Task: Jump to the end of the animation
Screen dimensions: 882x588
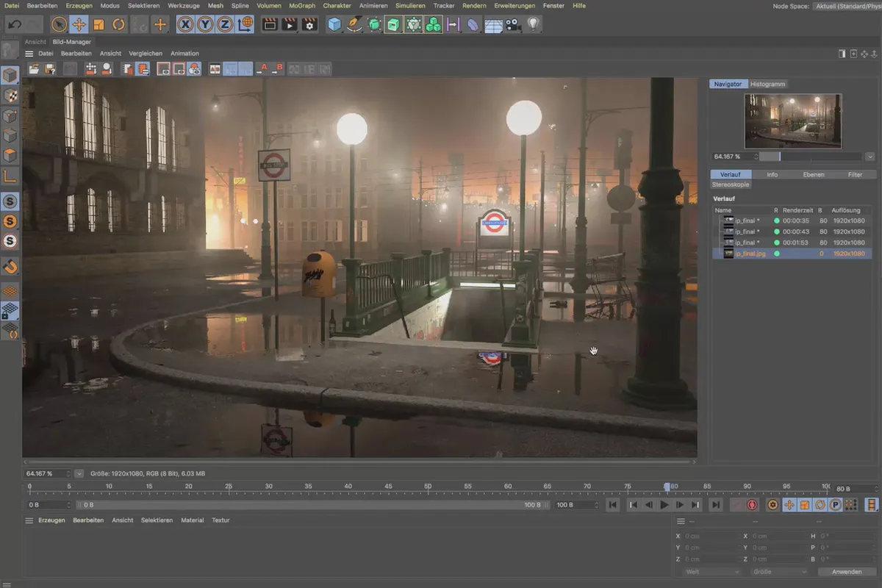Action: click(715, 505)
